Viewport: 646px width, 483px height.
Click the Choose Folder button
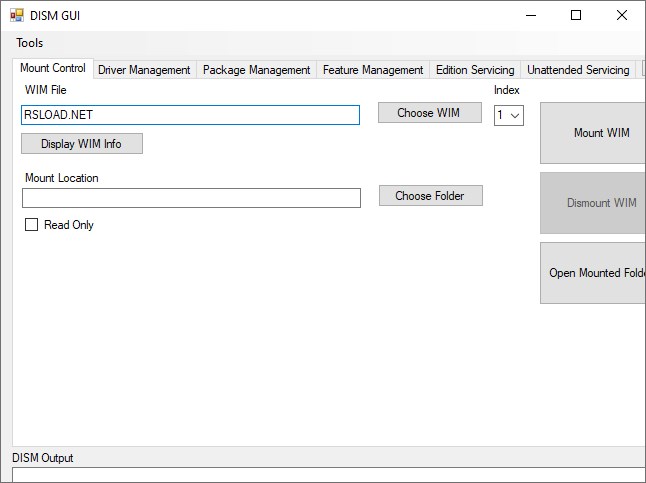[x=431, y=195]
